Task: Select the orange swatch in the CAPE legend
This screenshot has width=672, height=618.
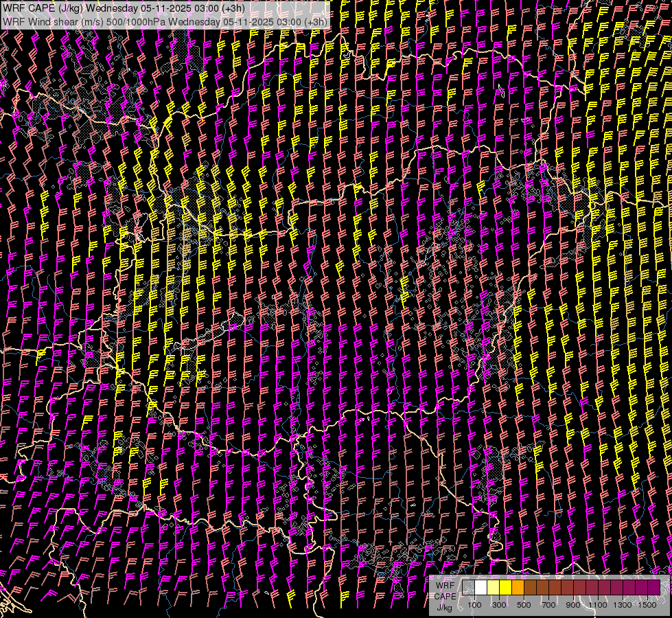Action: (518, 588)
